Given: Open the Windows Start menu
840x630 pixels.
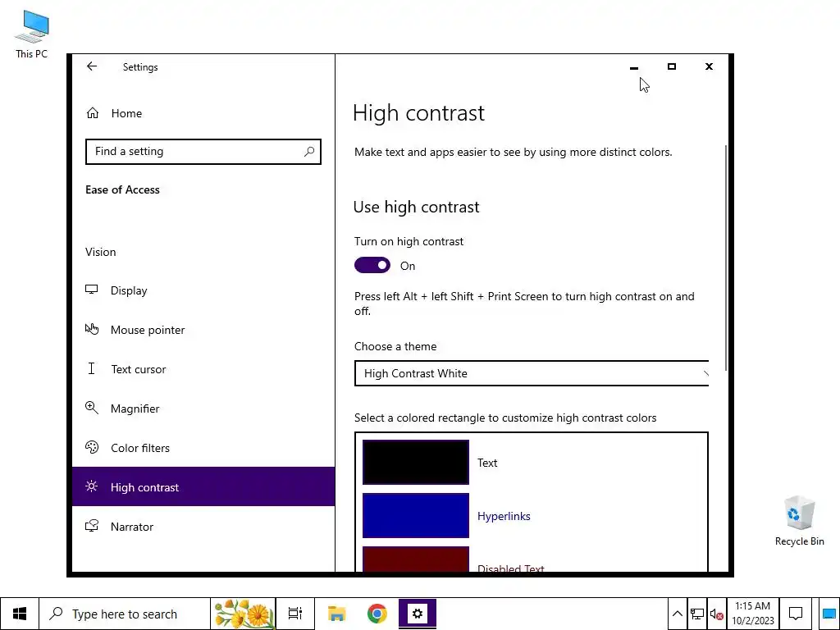Looking at the screenshot, I should (x=20, y=614).
